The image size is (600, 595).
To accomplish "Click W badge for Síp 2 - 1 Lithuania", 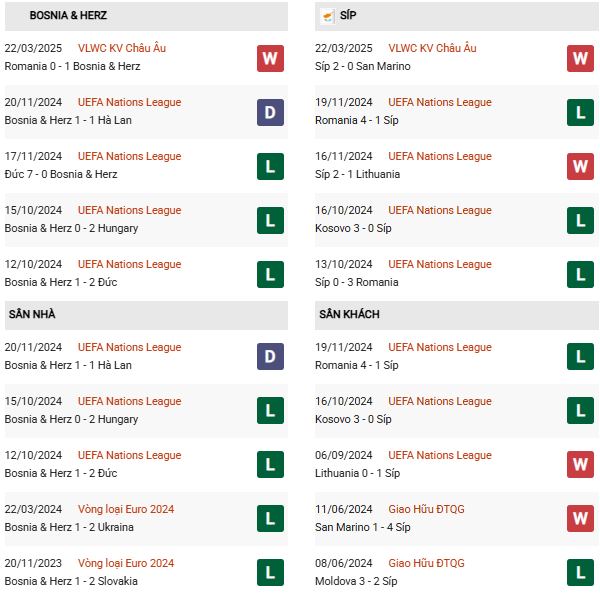I will click(580, 166).
